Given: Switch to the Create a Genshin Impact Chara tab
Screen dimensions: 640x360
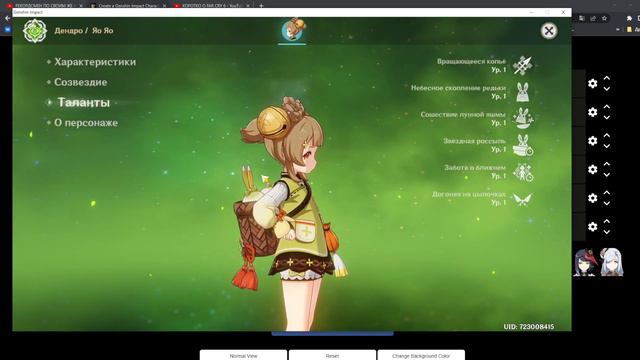Looking at the screenshot, I should (x=129, y=5).
